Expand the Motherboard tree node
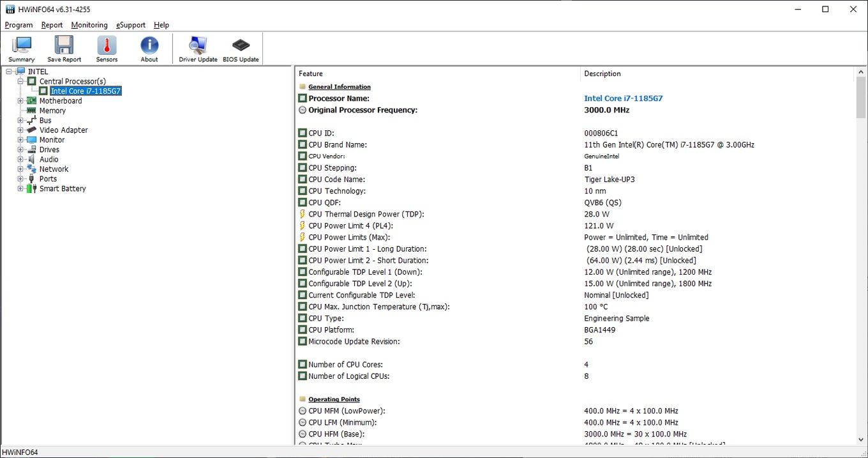The height and width of the screenshot is (458, 868). point(20,101)
